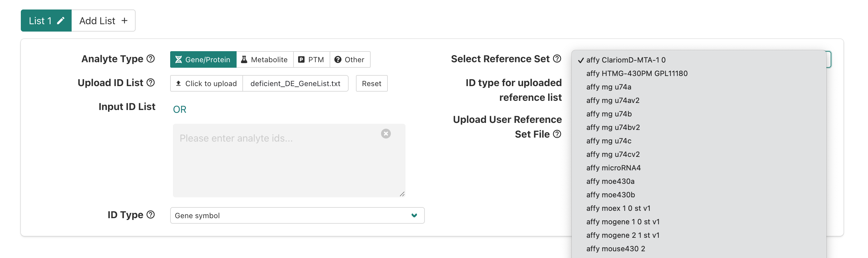Click the pencil edit icon on List 1
Viewport: 868px width, 258px height.
coord(61,21)
